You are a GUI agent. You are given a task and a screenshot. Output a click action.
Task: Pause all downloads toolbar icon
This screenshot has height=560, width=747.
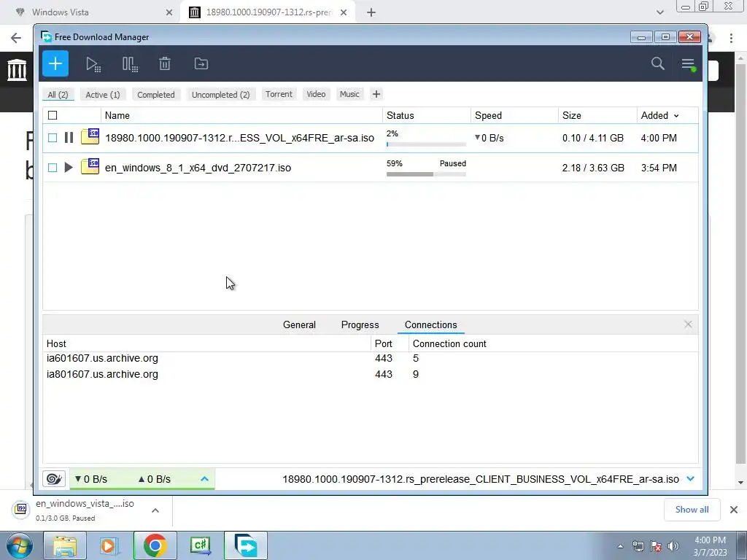coord(130,64)
